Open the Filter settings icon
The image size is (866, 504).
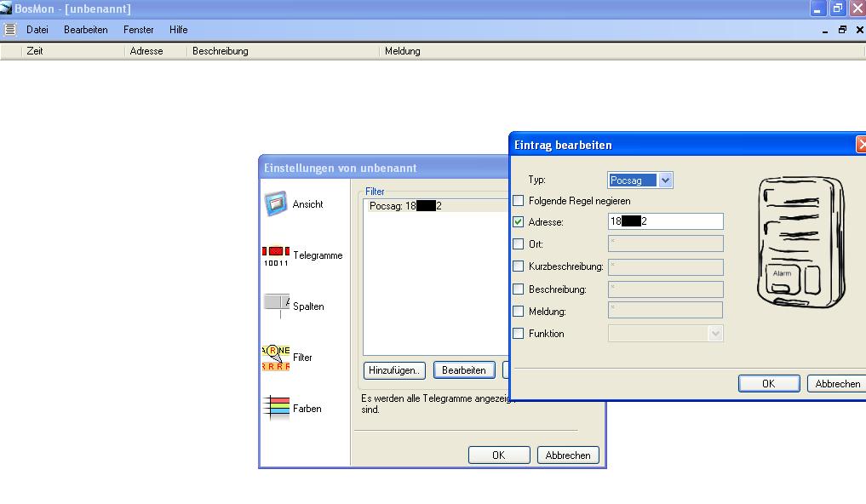coord(276,358)
